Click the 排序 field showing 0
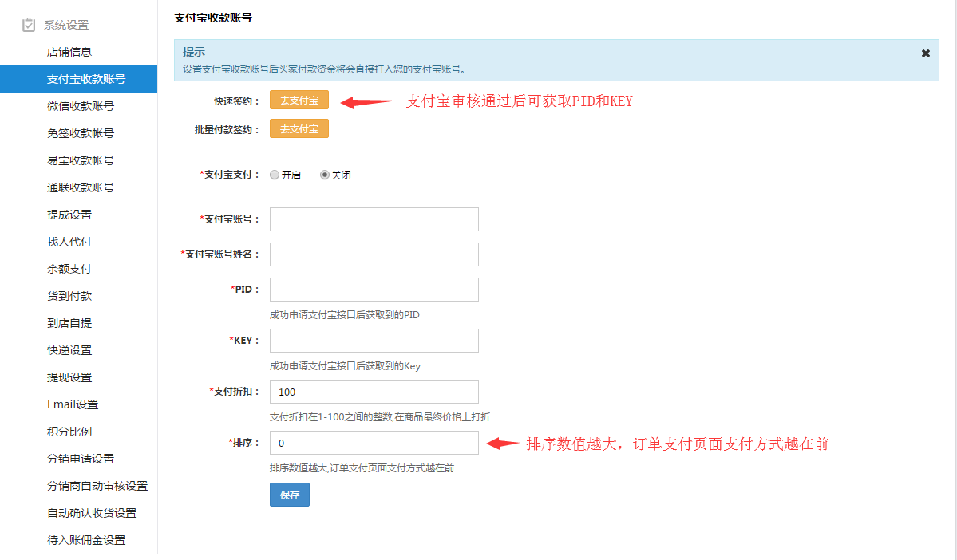The height and width of the screenshot is (560, 957). click(374, 443)
